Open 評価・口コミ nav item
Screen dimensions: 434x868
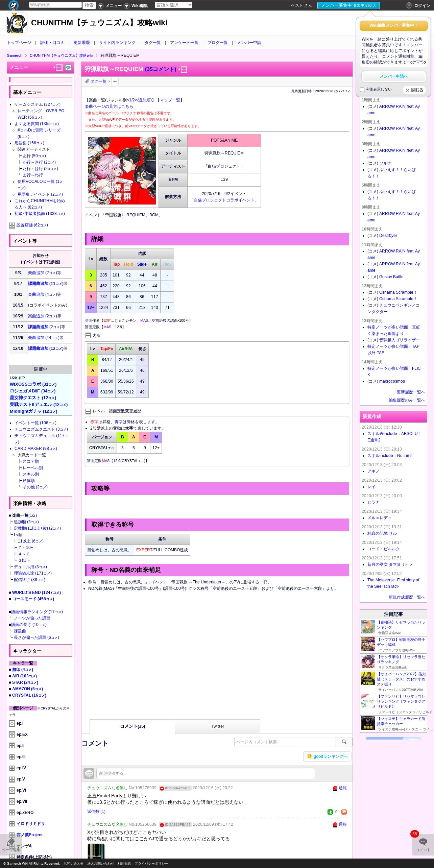click(x=52, y=43)
